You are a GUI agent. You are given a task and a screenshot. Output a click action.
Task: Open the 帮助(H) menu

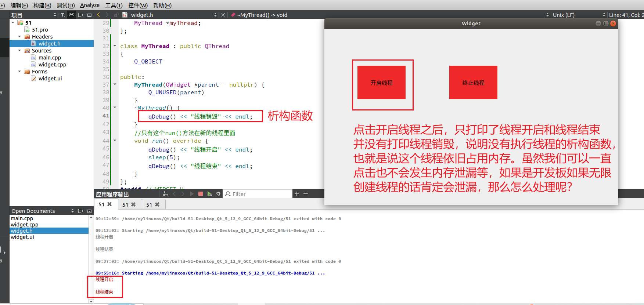coord(162,5)
